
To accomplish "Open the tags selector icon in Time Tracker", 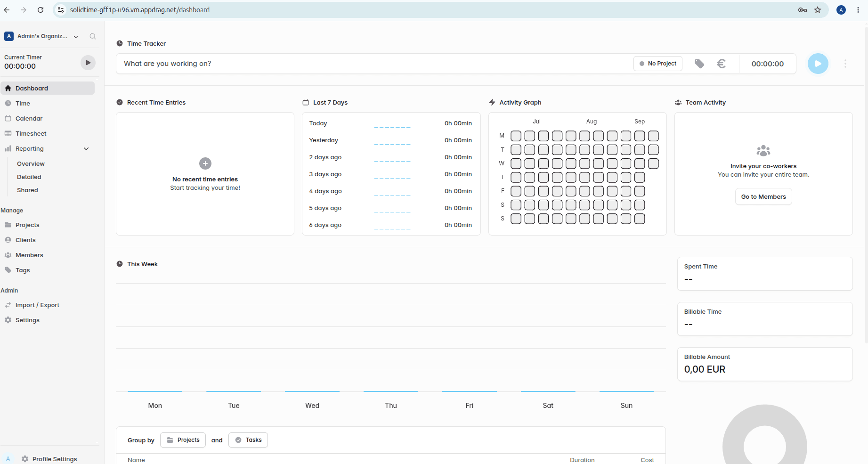I will coord(699,64).
